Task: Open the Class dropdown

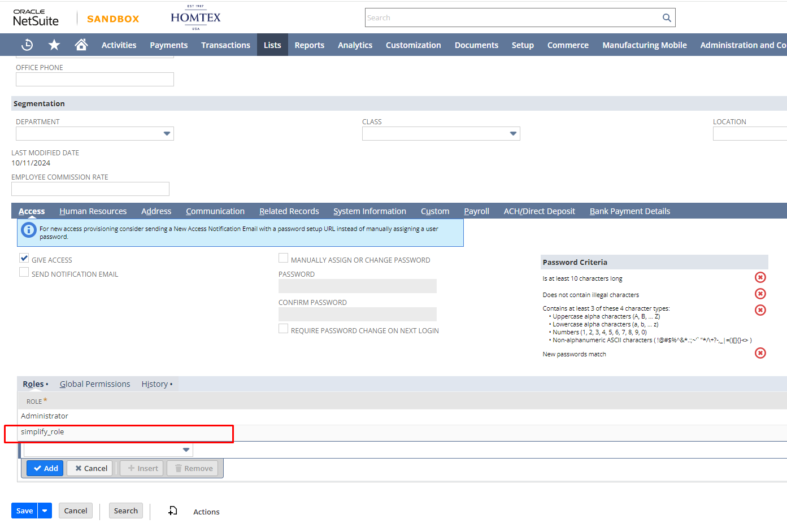Action: (x=513, y=134)
